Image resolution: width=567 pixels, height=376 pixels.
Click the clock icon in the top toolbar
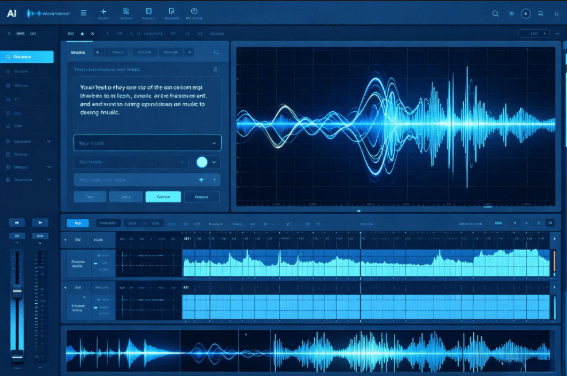pos(194,11)
